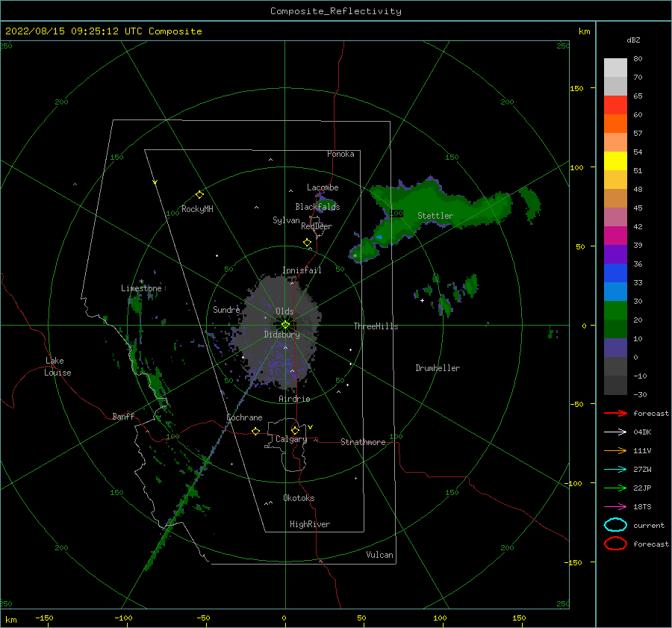This screenshot has height=628, width=672.
Task: Click the white asterisk above Limestone
Action: (141, 282)
